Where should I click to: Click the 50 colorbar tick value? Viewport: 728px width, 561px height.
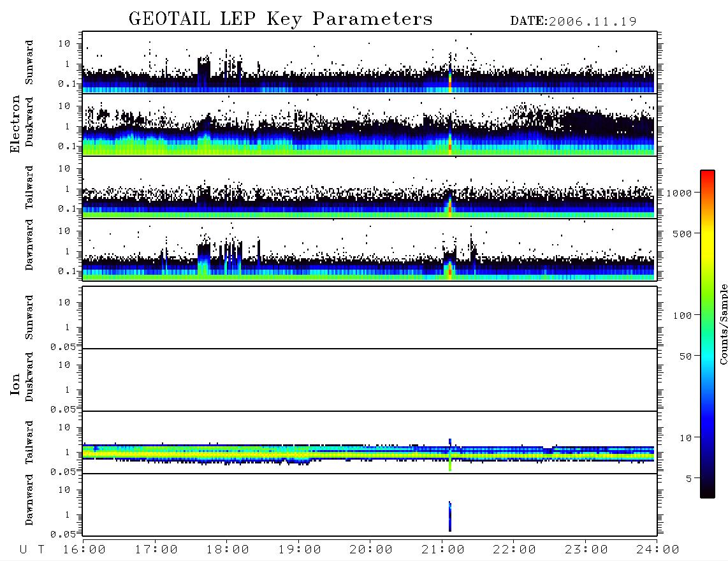[685, 356]
